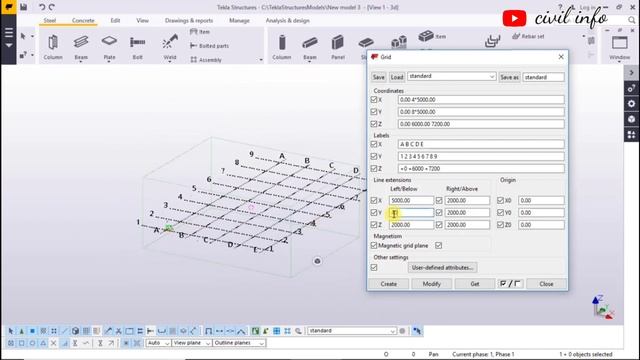Open the Auto snap dropdown
Viewport: 640px width, 360px height.
pos(158,343)
